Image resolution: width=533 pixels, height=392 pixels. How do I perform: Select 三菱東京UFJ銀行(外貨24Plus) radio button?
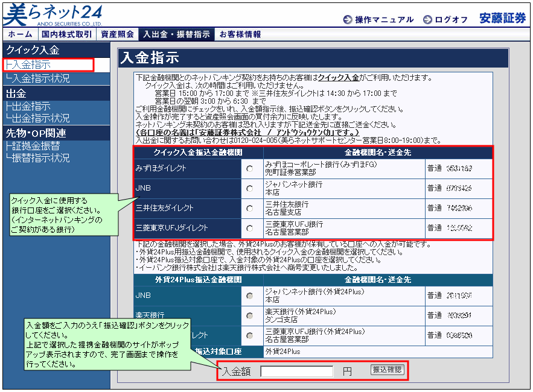(x=250, y=335)
